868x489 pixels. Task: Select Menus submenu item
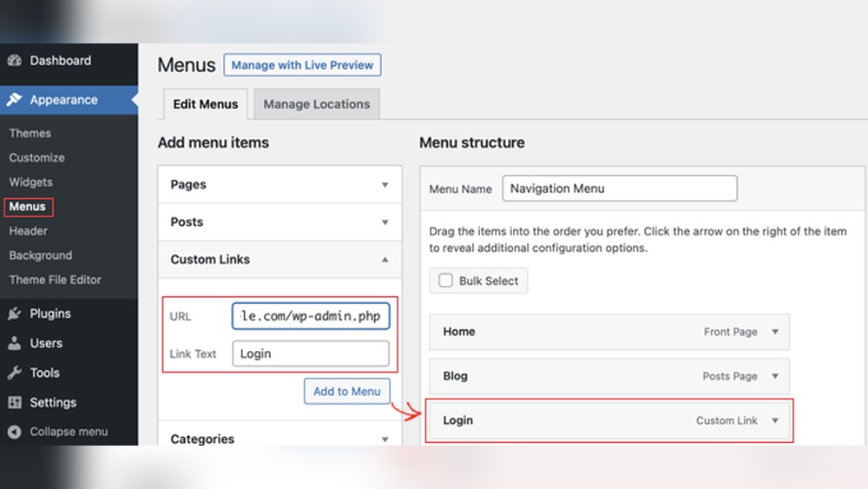pyautogui.click(x=27, y=207)
